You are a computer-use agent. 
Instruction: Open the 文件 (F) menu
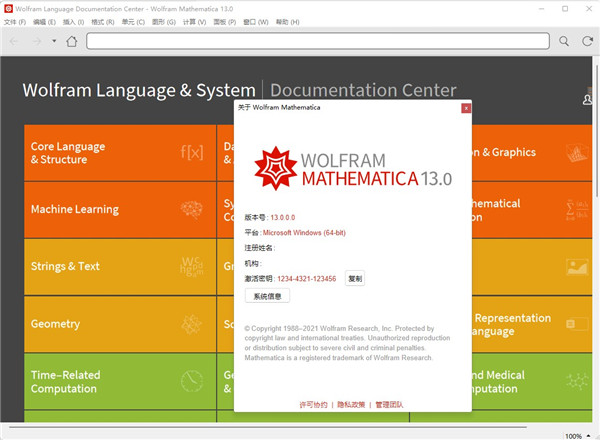tap(15, 21)
